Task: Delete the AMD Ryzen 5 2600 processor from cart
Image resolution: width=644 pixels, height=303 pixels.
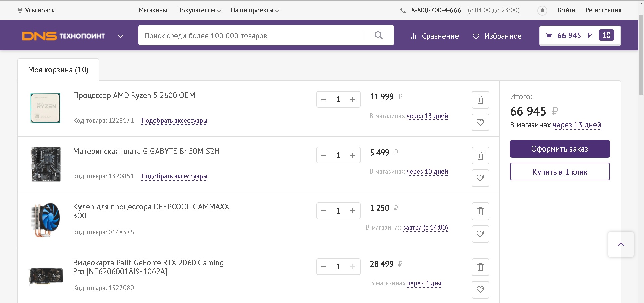Action: (480, 100)
